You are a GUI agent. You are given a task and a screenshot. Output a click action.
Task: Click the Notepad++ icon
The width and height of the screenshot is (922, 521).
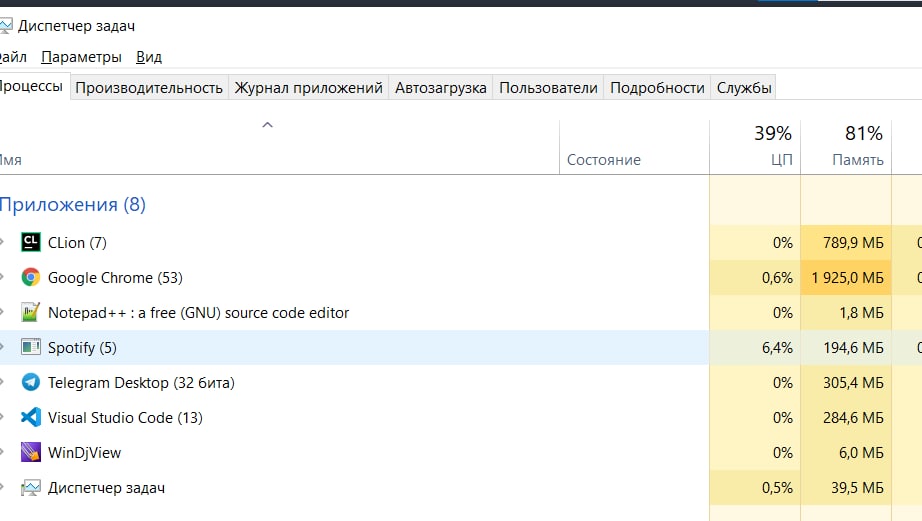click(31, 312)
